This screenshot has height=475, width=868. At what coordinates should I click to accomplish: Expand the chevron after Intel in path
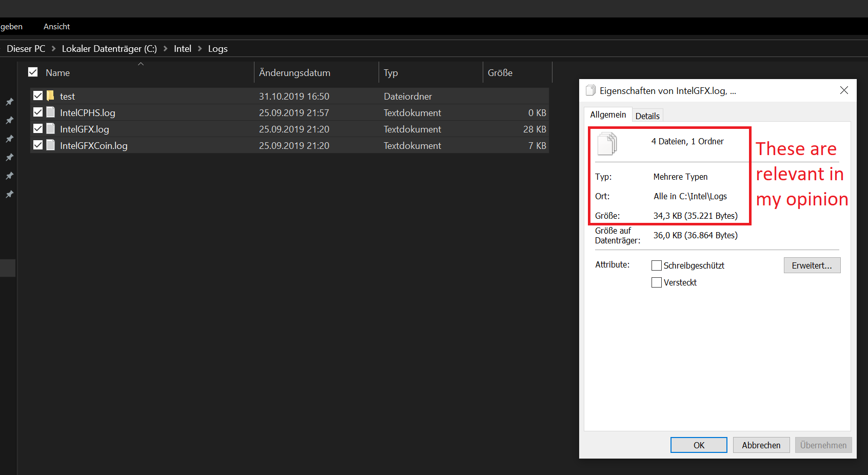[200, 48]
